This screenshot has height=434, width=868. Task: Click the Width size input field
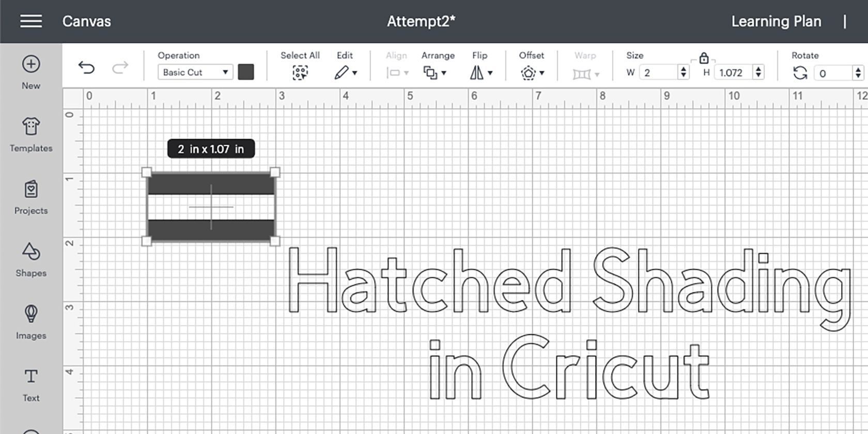tap(658, 72)
